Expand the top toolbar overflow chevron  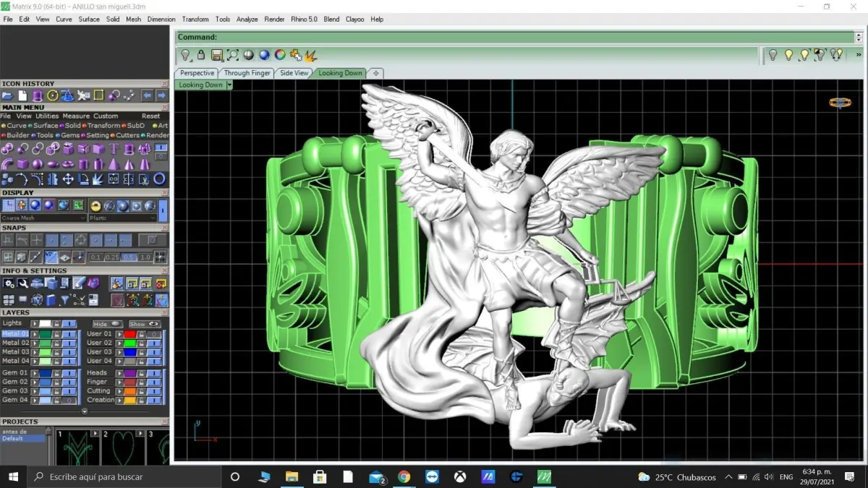click(x=859, y=54)
